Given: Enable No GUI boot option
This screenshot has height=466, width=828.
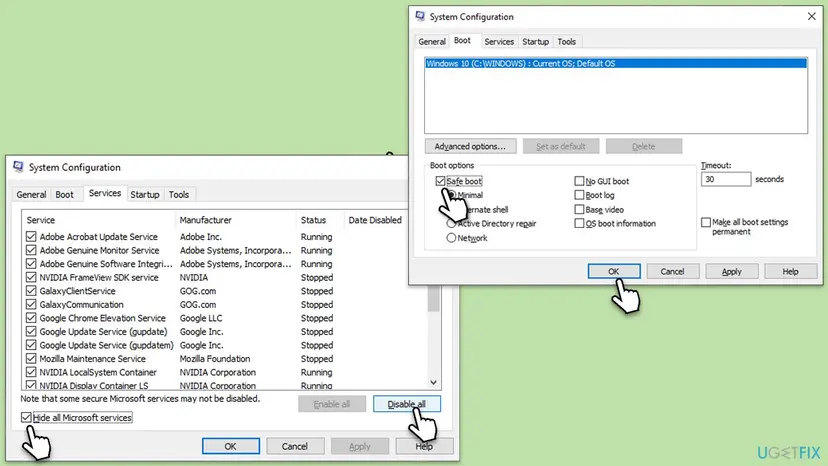Looking at the screenshot, I should (x=579, y=181).
